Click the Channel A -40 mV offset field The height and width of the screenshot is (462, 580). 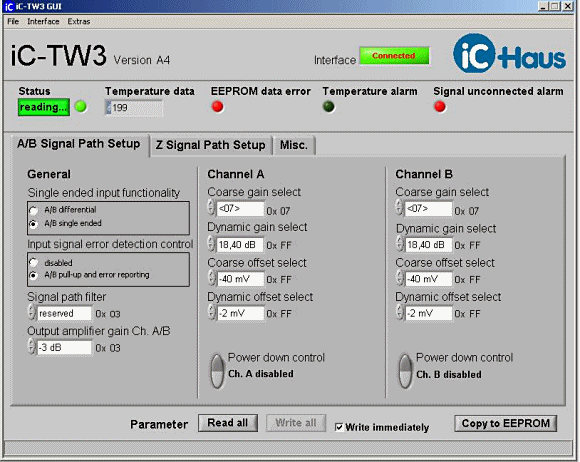click(x=240, y=279)
